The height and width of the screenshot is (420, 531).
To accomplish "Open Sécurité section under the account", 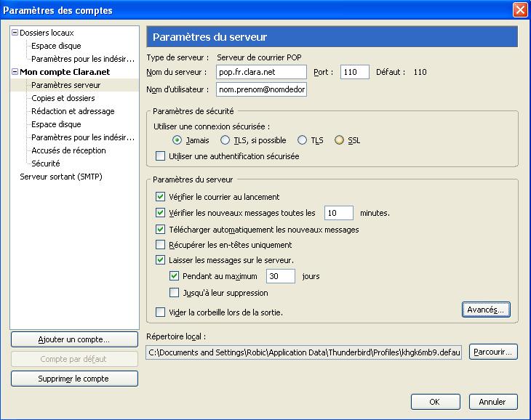I will pos(46,163).
